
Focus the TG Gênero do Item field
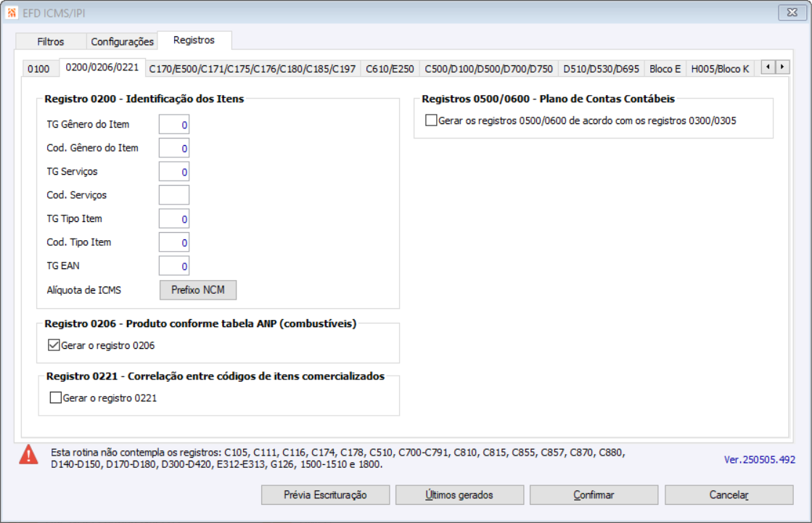(x=174, y=125)
